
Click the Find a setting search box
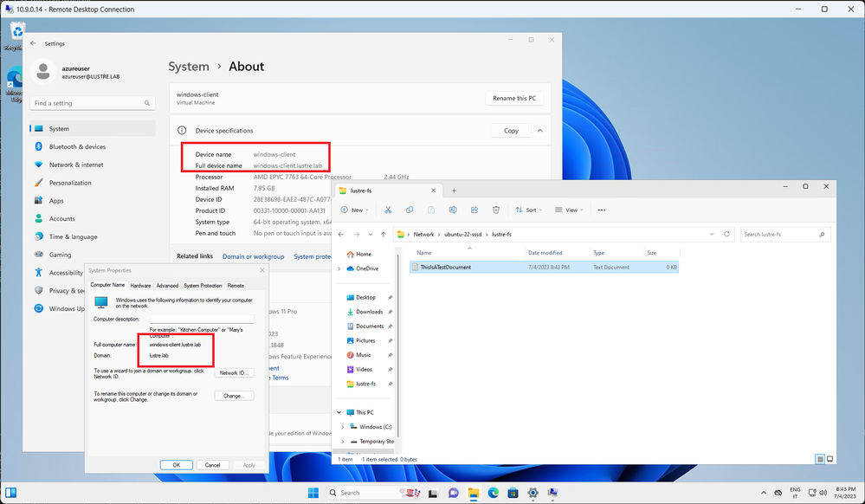tap(93, 103)
